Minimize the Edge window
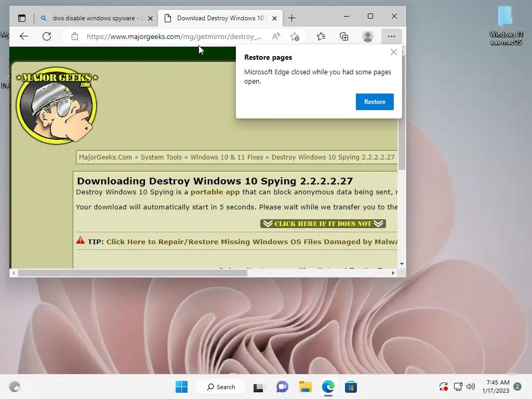 click(347, 16)
